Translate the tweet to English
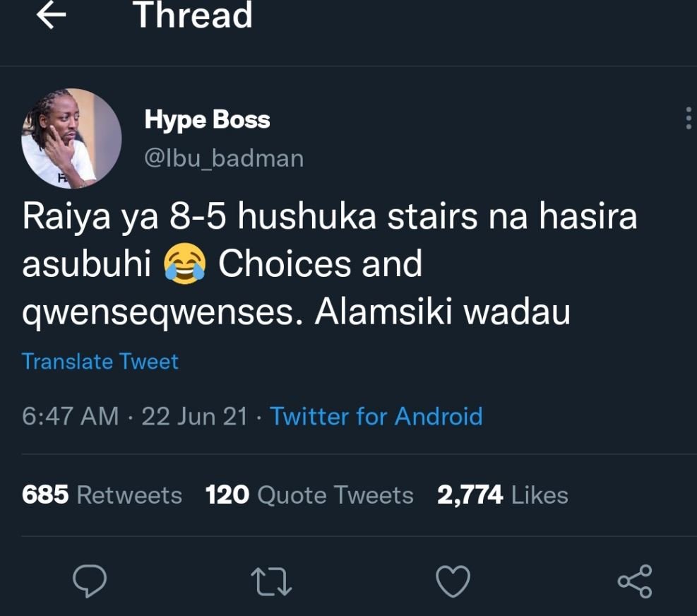The image size is (697, 616). [100, 361]
